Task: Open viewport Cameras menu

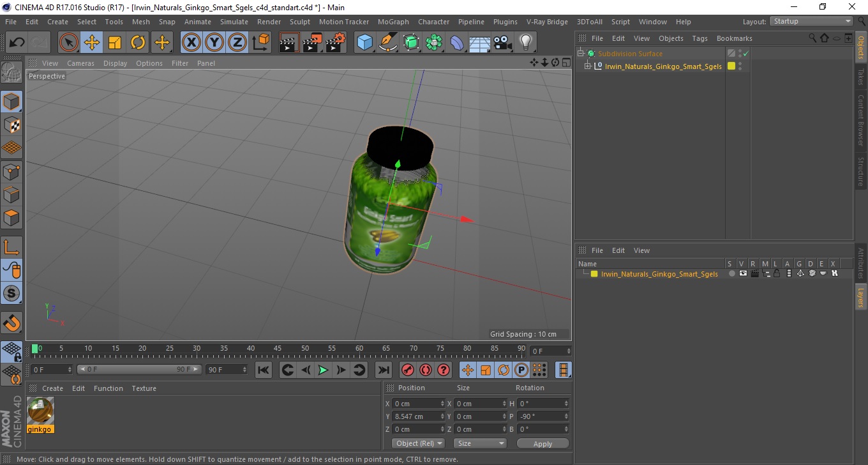Action: pos(80,63)
